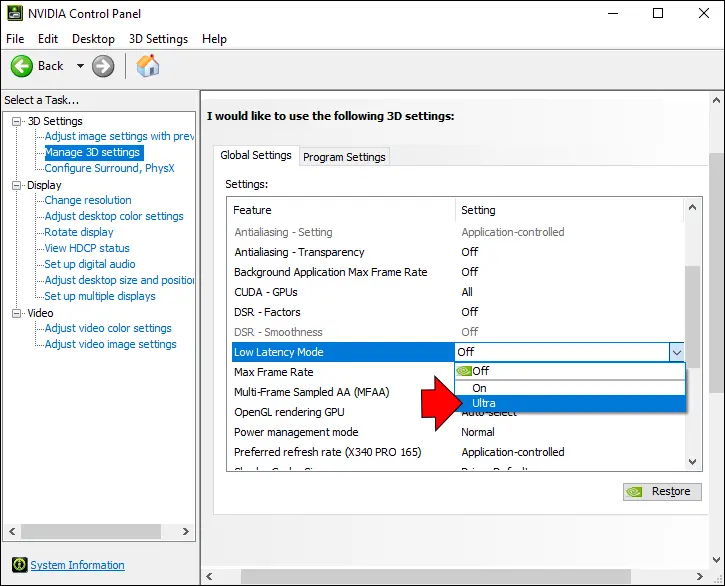
Task: Collapse the Video tree node
Action: pos(17,313)
